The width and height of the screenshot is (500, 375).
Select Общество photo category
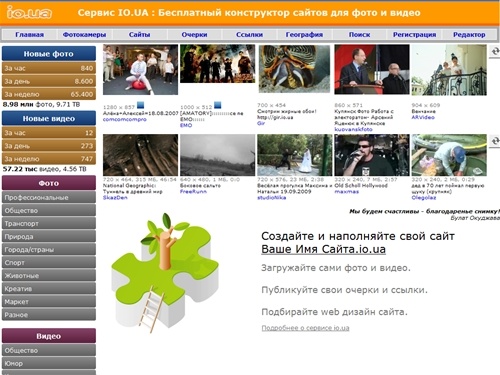point(49,211)
